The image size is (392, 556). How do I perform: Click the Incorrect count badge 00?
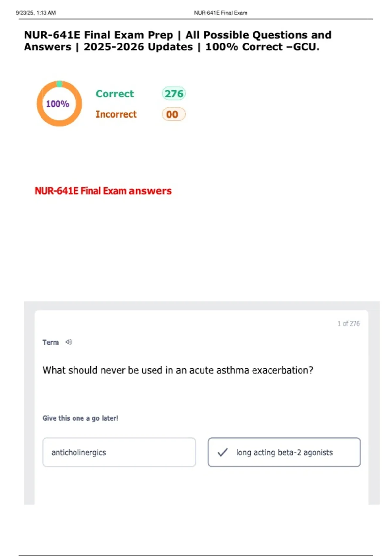point(173,114)
